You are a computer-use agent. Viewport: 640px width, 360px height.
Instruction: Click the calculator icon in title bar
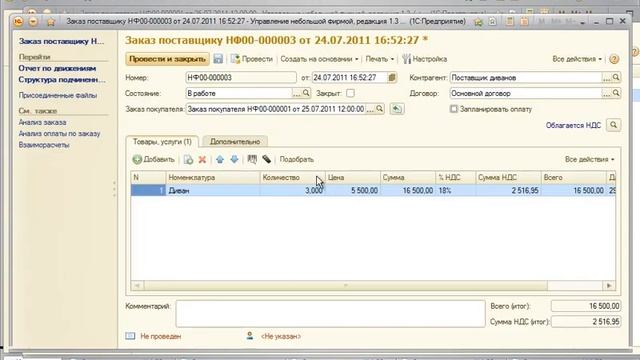click(509, 21)
